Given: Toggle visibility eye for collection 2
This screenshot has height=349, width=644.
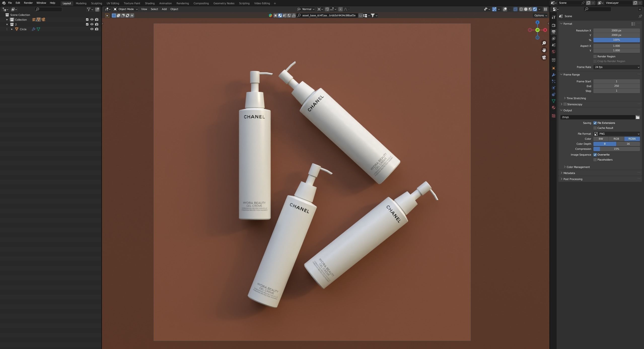Looking at the screenshot, I should pos(92,24).
